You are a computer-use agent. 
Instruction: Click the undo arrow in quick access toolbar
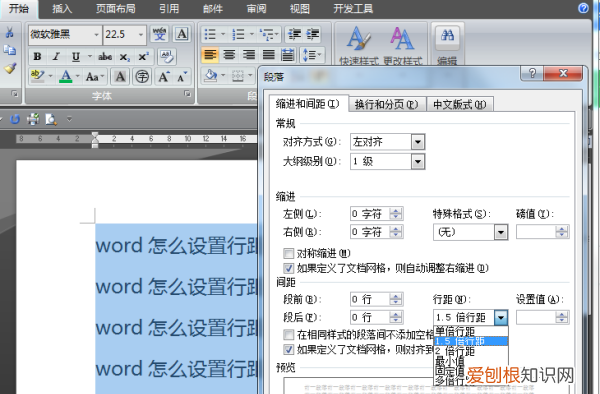point(15,119)
